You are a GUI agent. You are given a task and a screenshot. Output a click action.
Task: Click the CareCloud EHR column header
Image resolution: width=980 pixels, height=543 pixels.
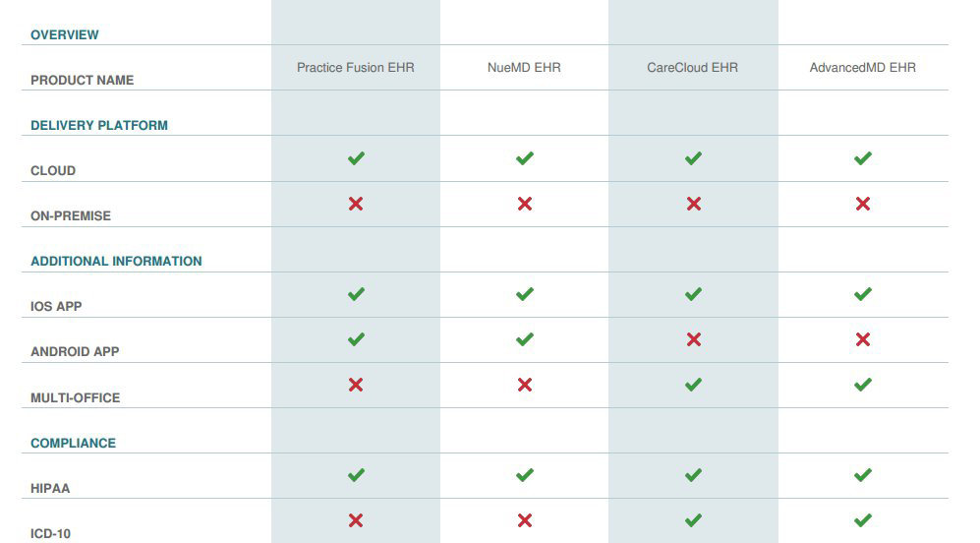693,68
